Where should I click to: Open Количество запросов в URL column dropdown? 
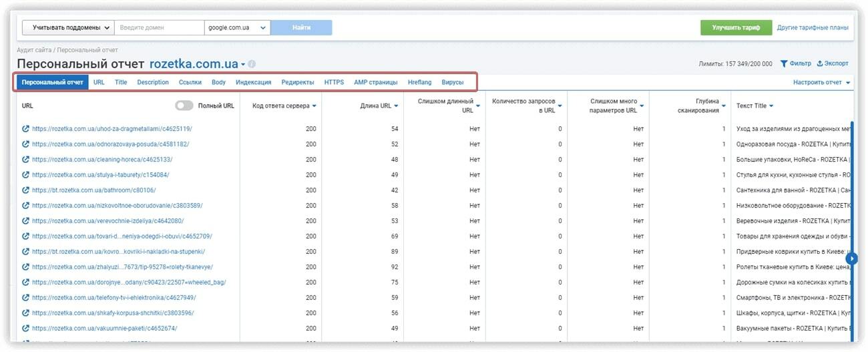560,106
